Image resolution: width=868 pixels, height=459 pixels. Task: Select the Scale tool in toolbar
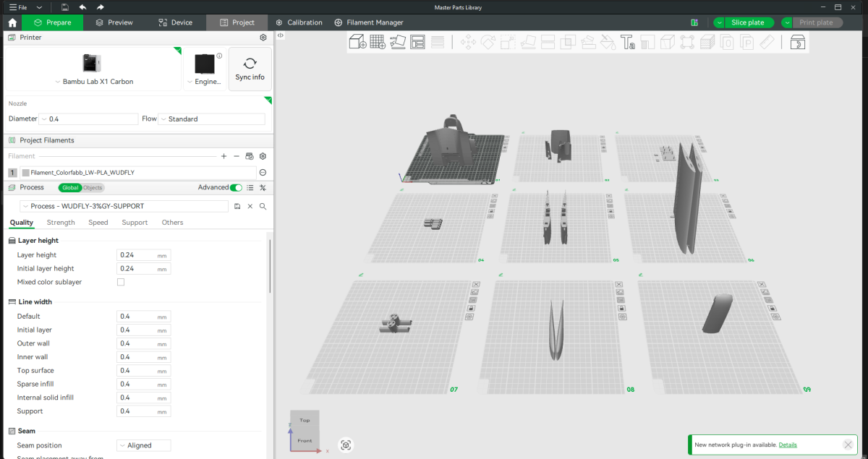[508, 43]
